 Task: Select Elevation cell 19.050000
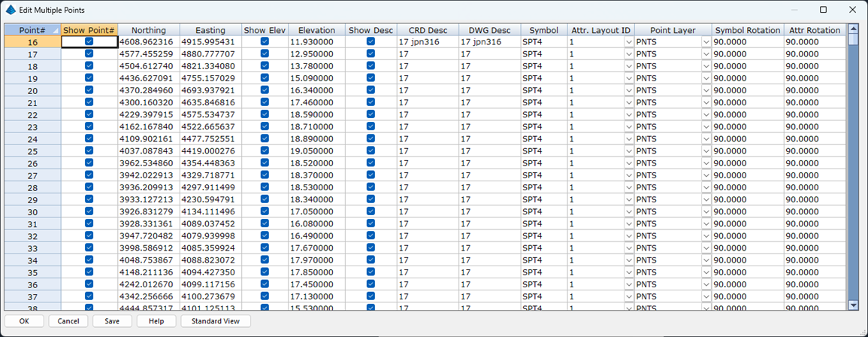click(x=316, y=150)
